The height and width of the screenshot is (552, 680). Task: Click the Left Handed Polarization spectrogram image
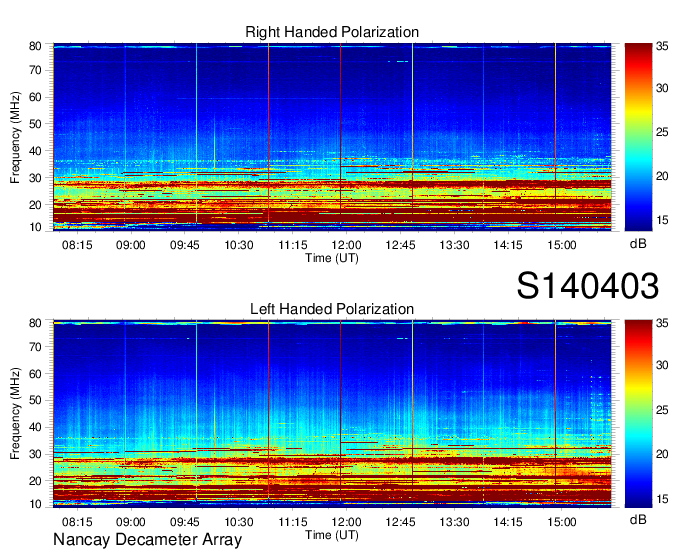pyautogui.click(x=332, y=414)
